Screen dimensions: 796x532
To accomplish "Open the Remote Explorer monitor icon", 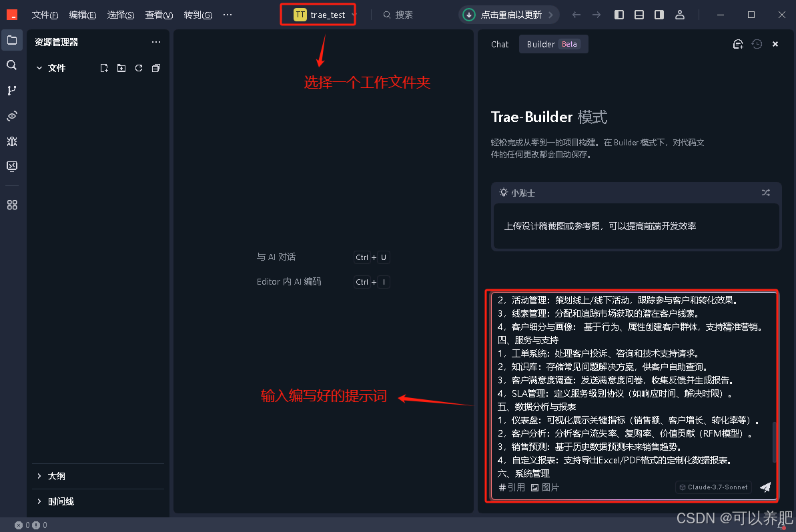I will (x=12, y=167).
